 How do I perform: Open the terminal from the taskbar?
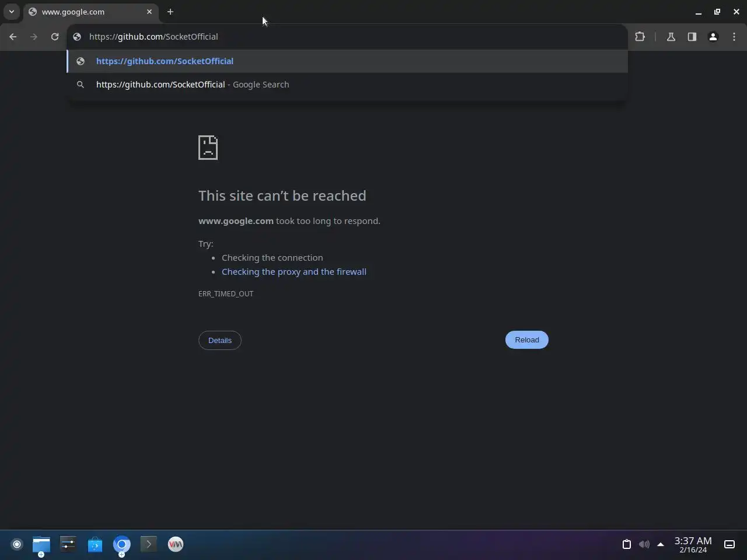(x=149, y=545)
